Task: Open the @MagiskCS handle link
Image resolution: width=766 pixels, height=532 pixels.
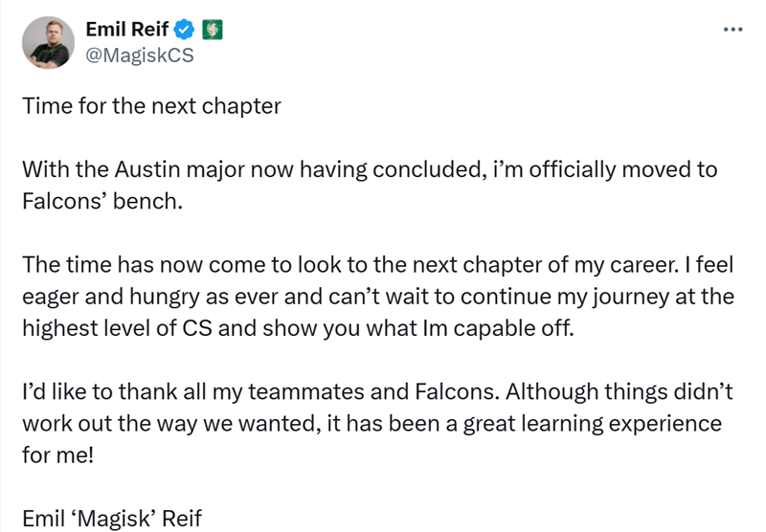Action: pyautogui.click(x=140, y=55)
